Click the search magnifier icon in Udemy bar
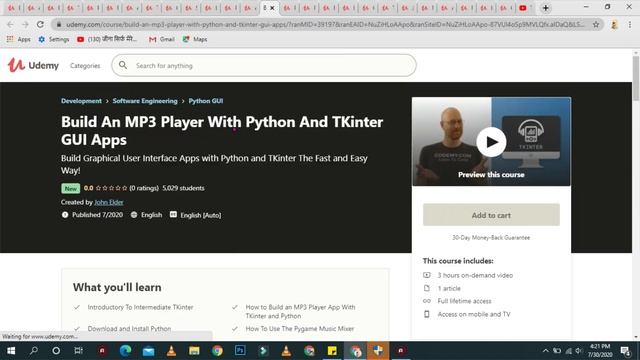The height and width of the screenshot is (360, 640). 123,65
